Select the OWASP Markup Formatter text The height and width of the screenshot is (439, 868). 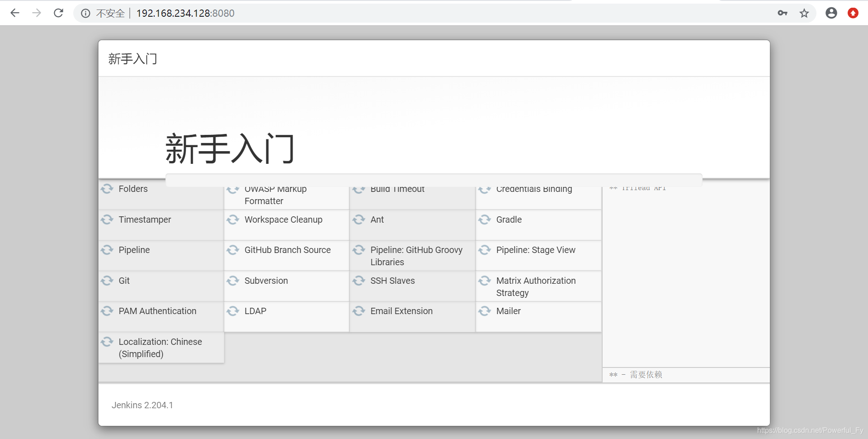click(275, 195)
